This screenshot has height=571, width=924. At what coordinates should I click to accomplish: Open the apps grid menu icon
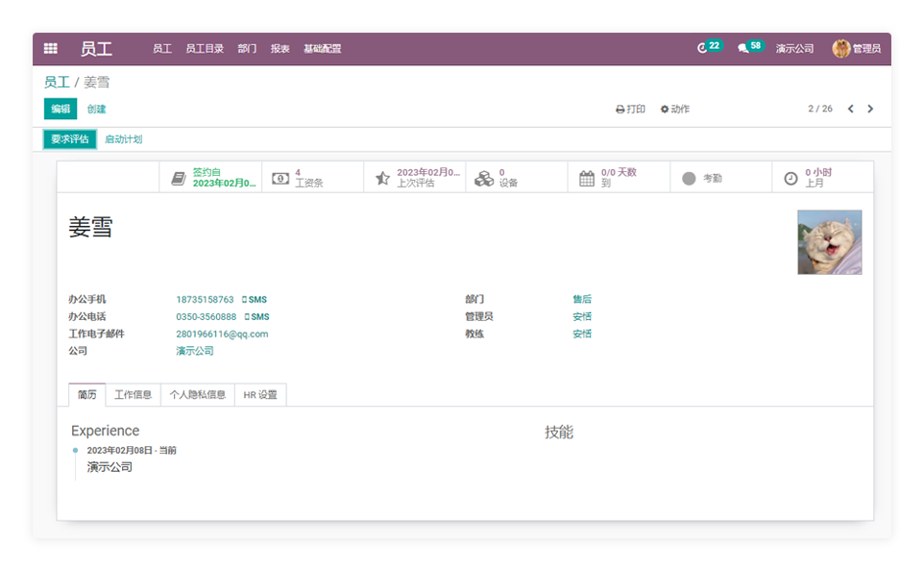(51, 48)
